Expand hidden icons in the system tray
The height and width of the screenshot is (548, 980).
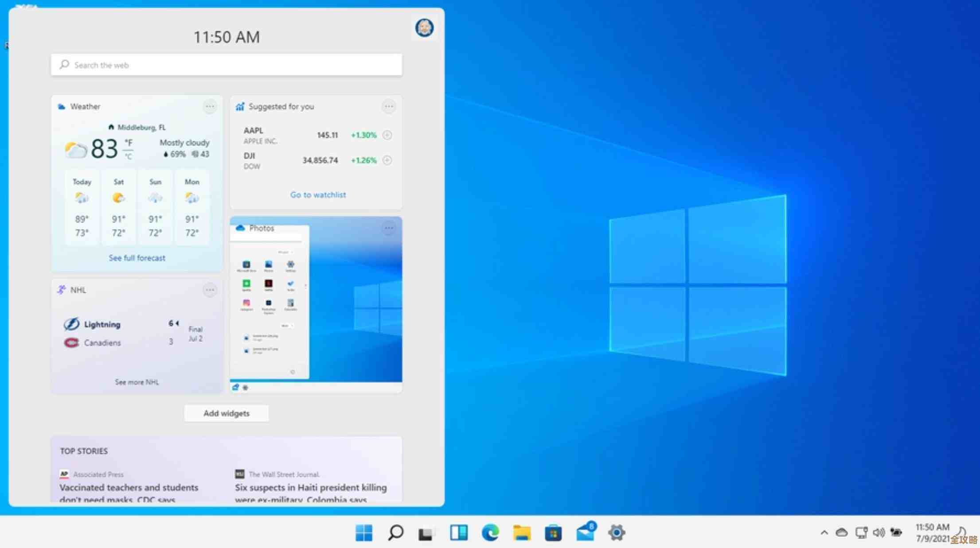pos(824,532)
